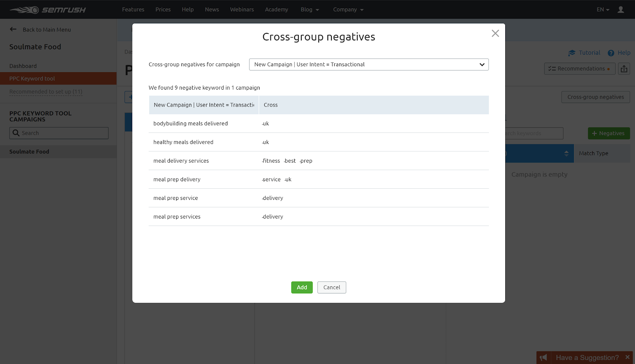Screen dimensions: 635x364
Task: Click '-uk' in healthy meals delivered row
Action: (x=266, y=142)
